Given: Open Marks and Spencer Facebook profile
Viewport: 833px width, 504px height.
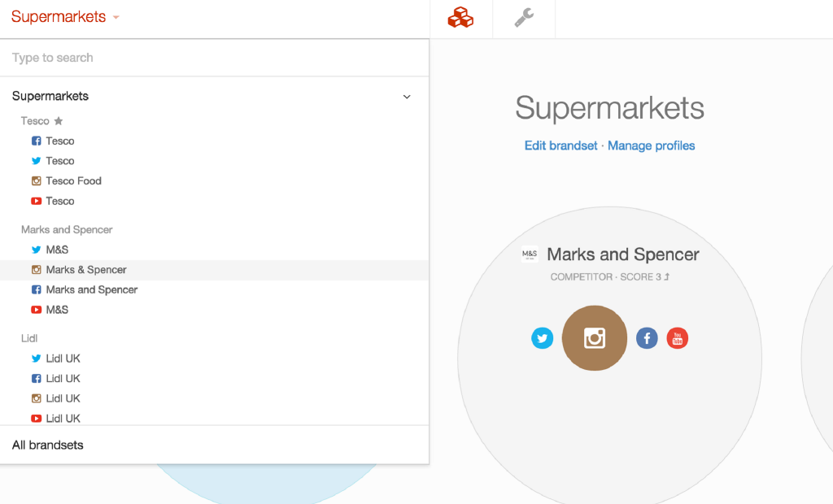Looking at the screenshot, I should 91,289.
